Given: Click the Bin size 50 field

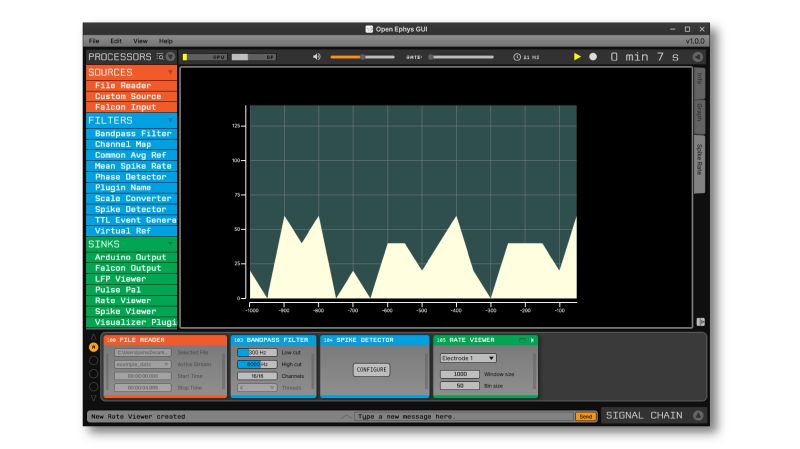Looking at the screenshot, I should pos(460,386).
